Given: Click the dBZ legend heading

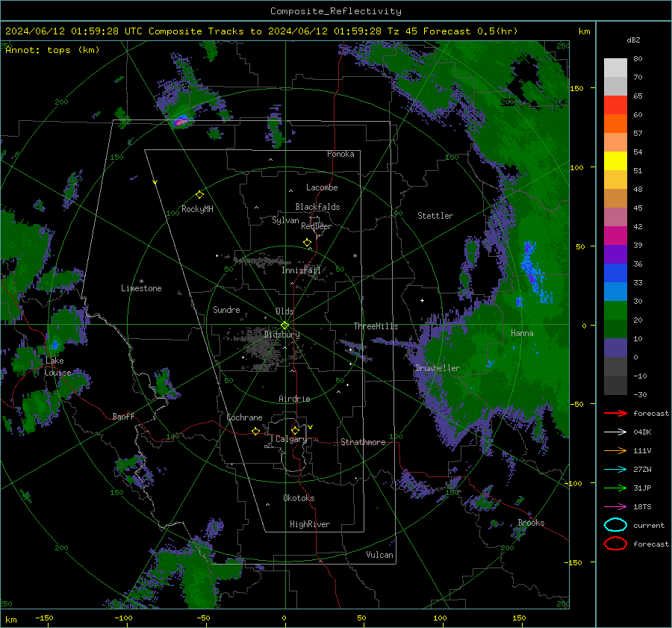Looking at the screenshot, I should (633, 40).
